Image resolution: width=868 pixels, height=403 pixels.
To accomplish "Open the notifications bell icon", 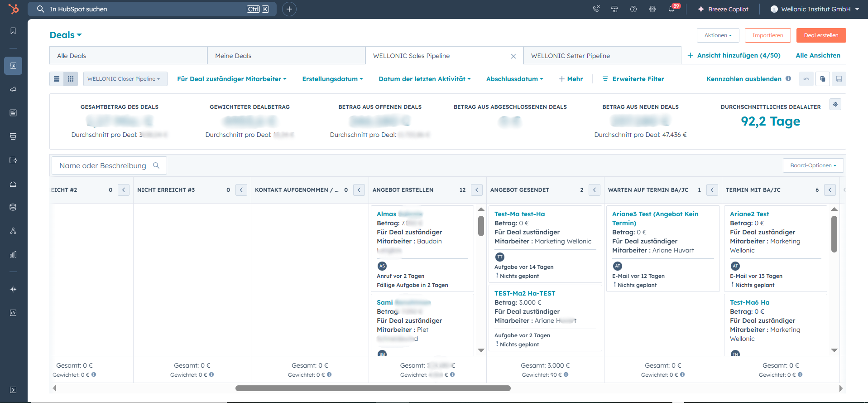I will 671,9.
